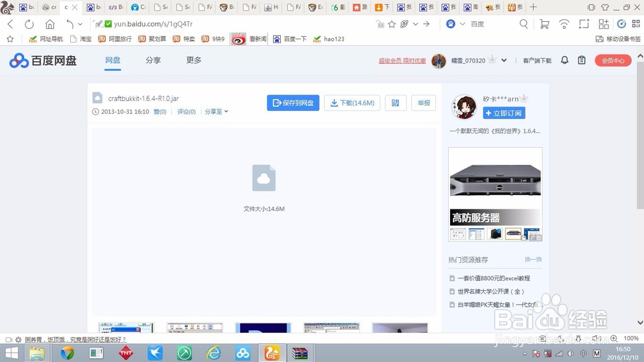644x362 pixels.
Task: Open File Explorer from taskbar
Action: [37, 353]
